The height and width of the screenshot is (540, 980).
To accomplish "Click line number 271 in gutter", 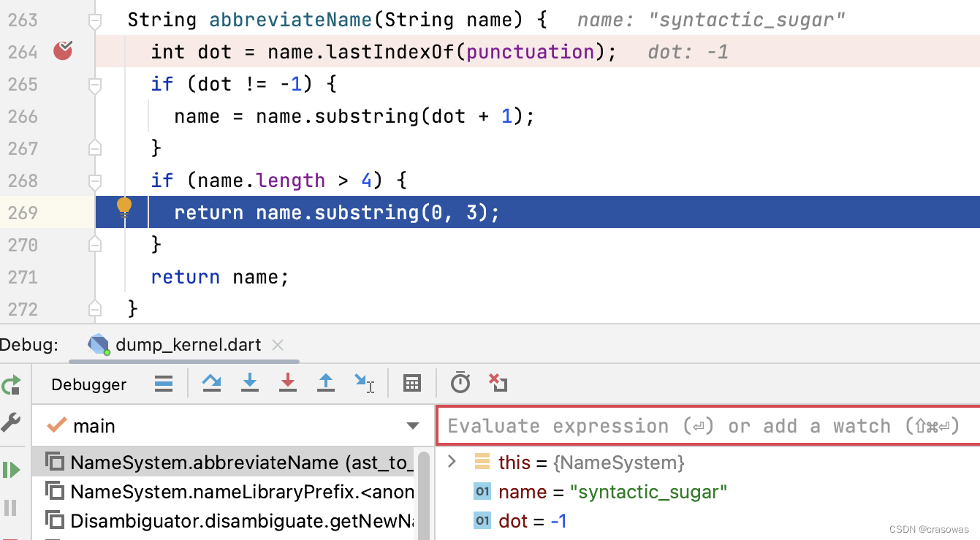I will (x=23, y=277).
